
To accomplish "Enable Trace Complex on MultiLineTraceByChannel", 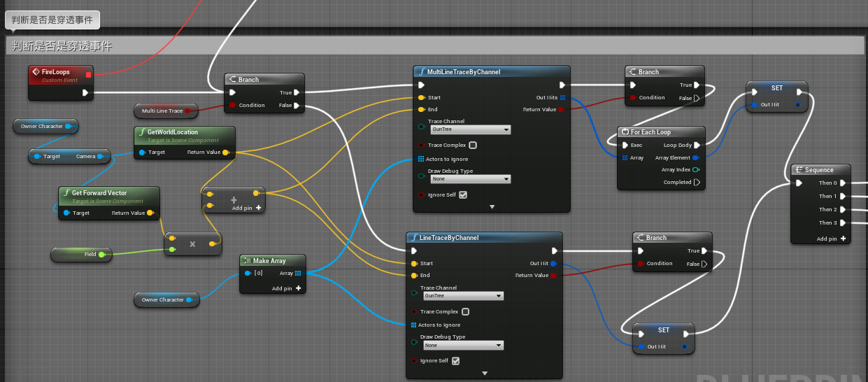I will pos(473,146).
